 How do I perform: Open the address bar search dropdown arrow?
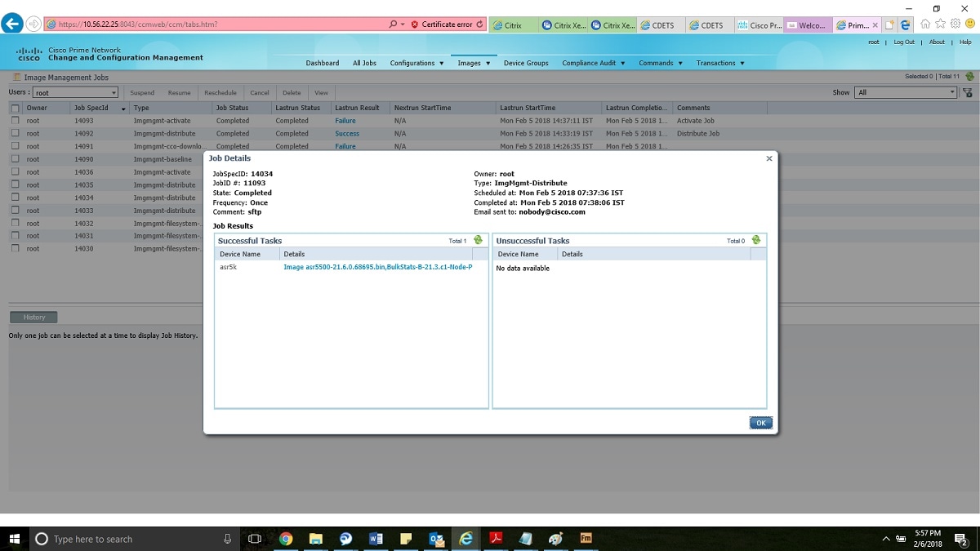[403, 24]
